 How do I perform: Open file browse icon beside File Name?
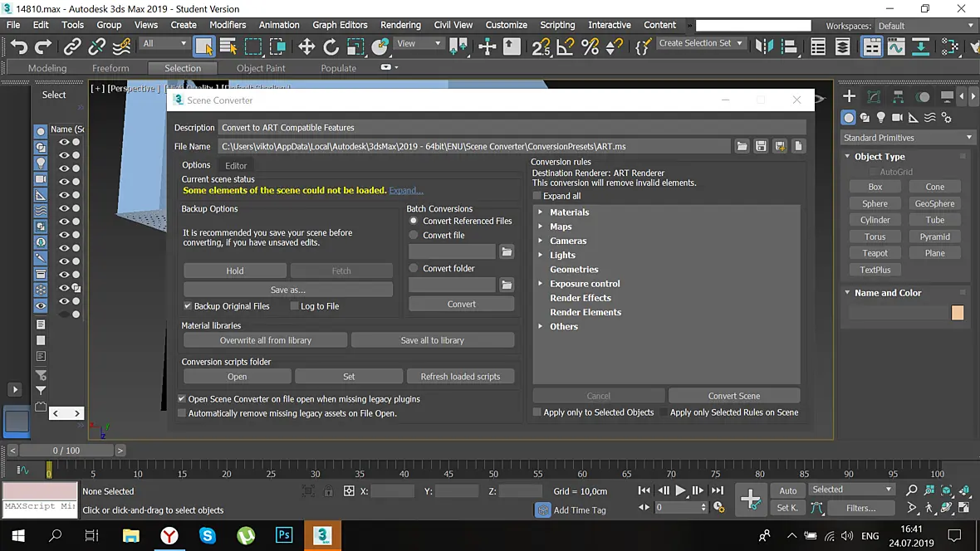742,146
